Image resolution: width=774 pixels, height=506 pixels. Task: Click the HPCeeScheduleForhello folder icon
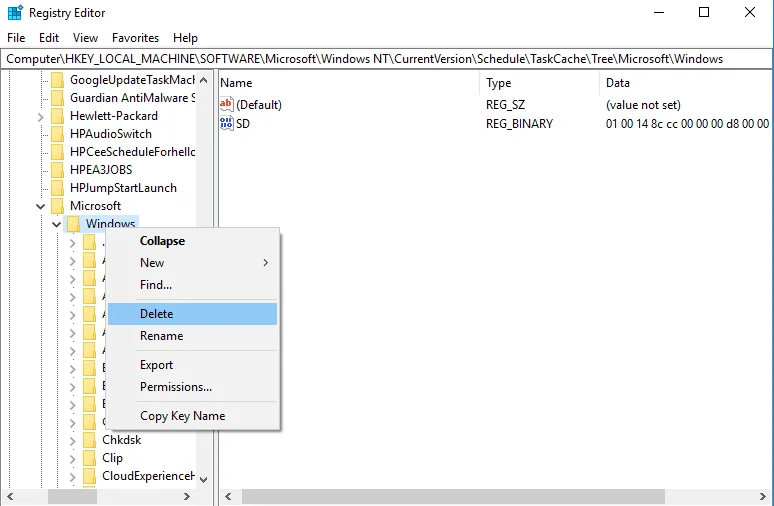(x=58, y=152)
